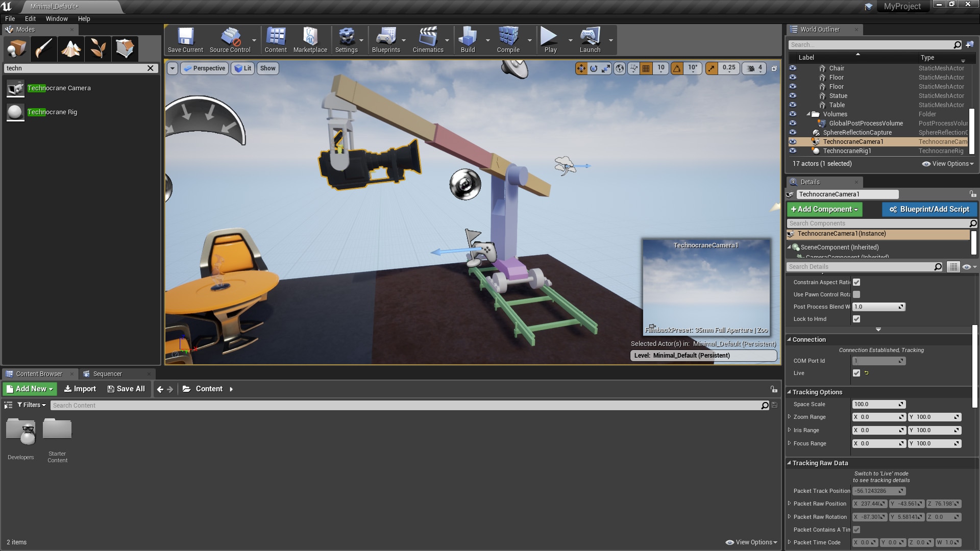Collapse the Connection section
The width and height of the screenshot is (980, 551).
tap(789, 339)
